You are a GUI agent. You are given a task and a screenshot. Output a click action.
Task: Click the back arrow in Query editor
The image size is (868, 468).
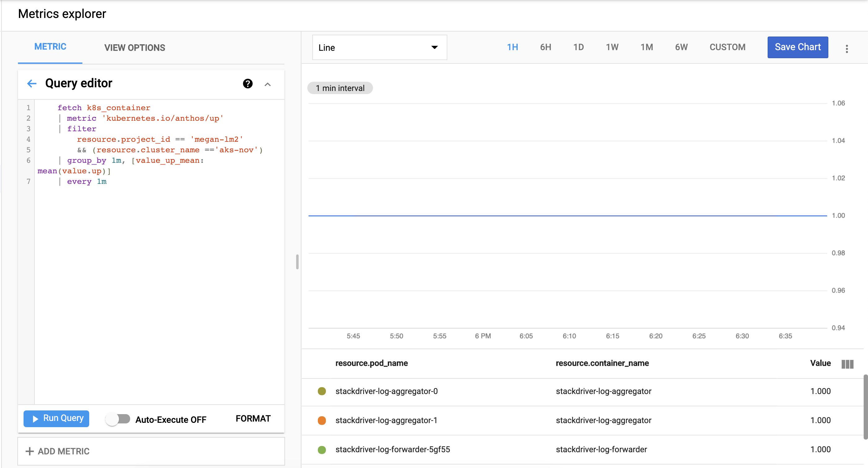(31, 84)
